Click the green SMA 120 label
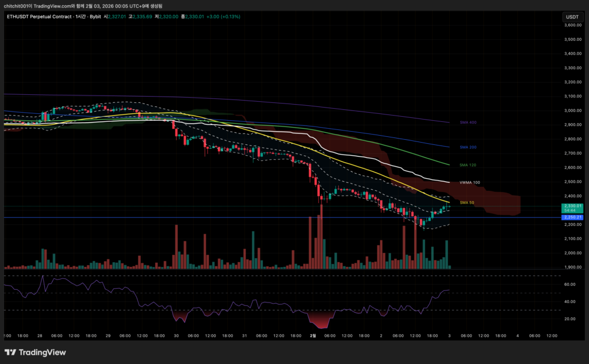 468,165
